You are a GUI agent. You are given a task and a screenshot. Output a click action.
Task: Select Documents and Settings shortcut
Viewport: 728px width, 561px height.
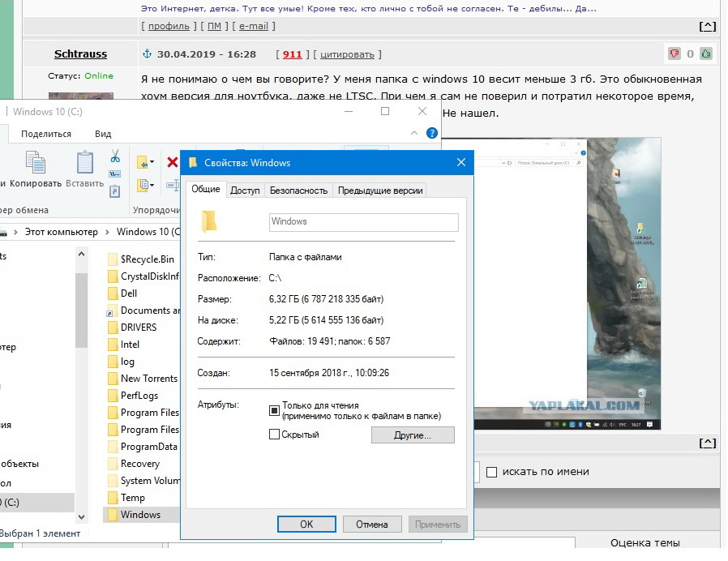pos(143,310)
